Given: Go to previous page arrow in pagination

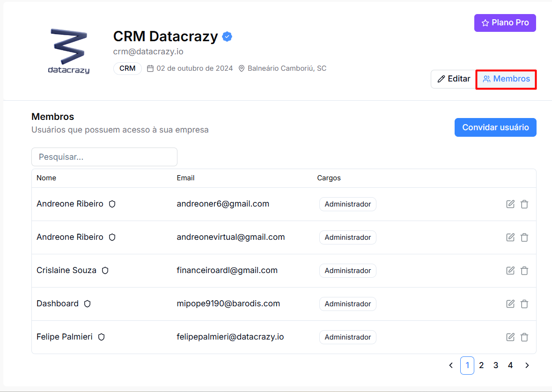Looking at the screenshot, I should tap(451, 365).
